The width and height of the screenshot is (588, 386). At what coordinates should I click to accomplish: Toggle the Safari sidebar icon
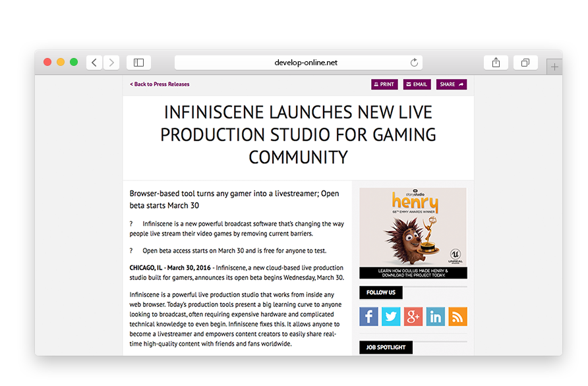(x=138, y=62)
